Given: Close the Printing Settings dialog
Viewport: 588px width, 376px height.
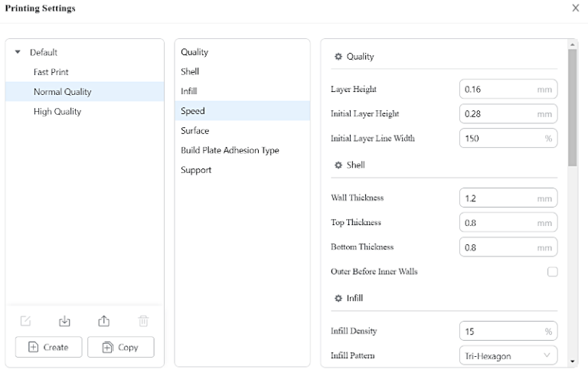Looking at the screenshot, I should pos(576,8).
